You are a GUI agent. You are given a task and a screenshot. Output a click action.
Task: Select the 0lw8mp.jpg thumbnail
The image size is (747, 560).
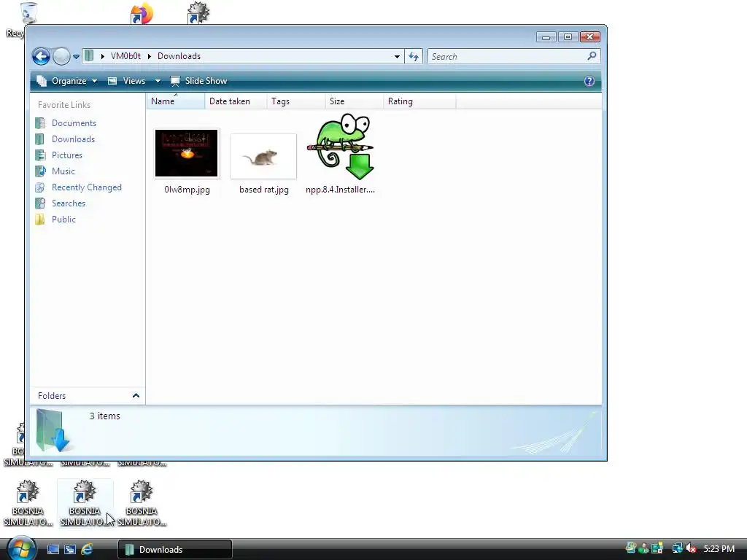point(187,153)
